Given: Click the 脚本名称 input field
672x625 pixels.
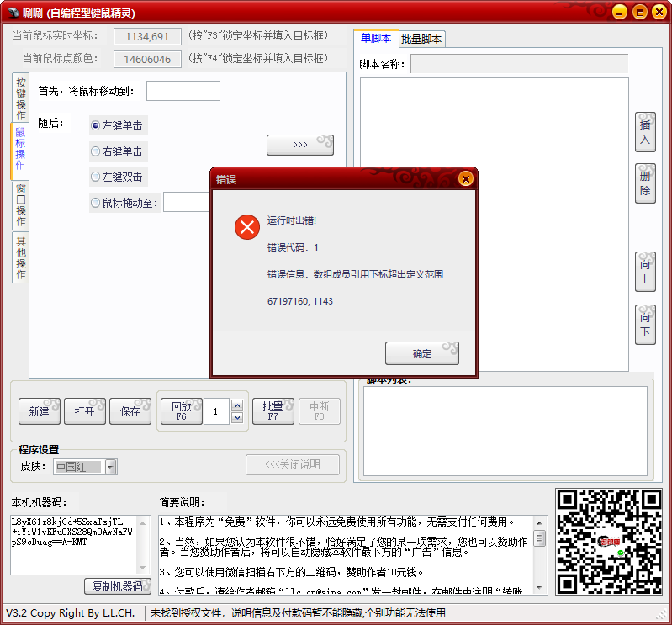Looking at the screenshot, I should tap(519, 64).
